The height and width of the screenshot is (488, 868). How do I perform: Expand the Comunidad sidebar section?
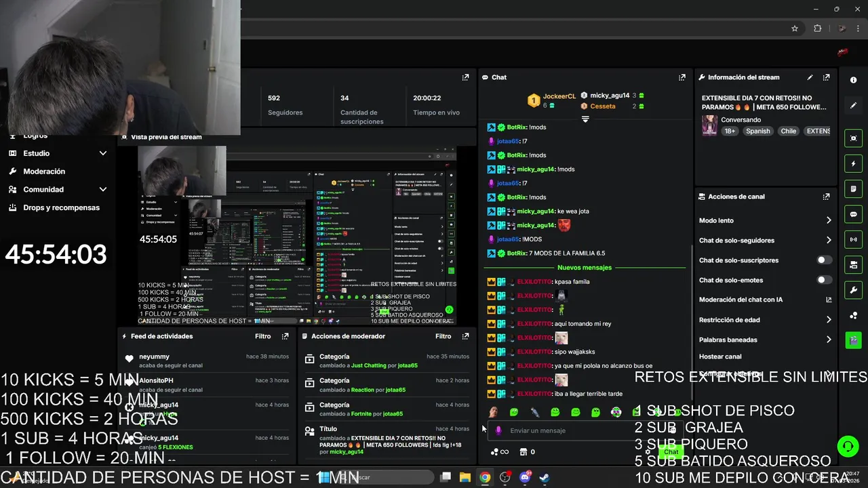(x=103, y=190)
